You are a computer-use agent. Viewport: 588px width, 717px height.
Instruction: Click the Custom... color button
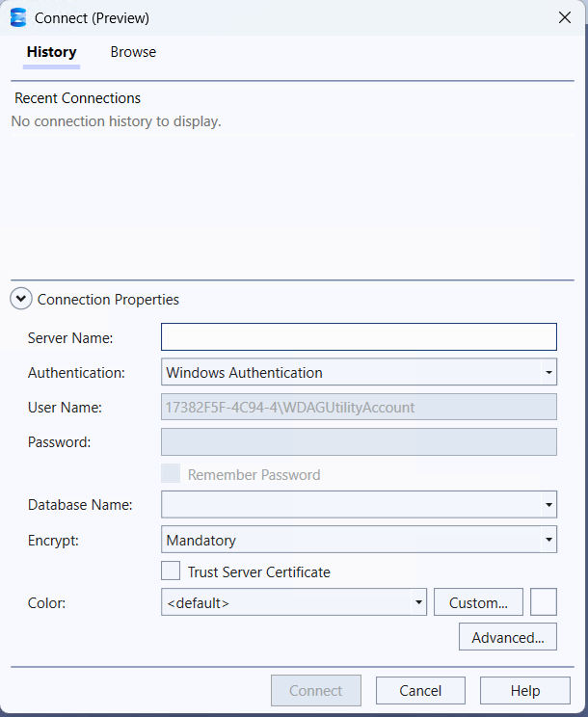click(x=478, y=602)
